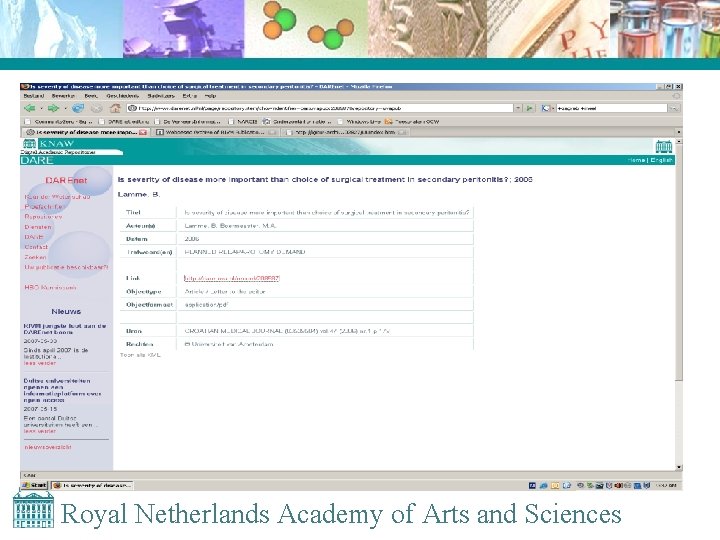Open the DAREnet heading link in sidebar

pyautogui.click(x=66, y=180)
